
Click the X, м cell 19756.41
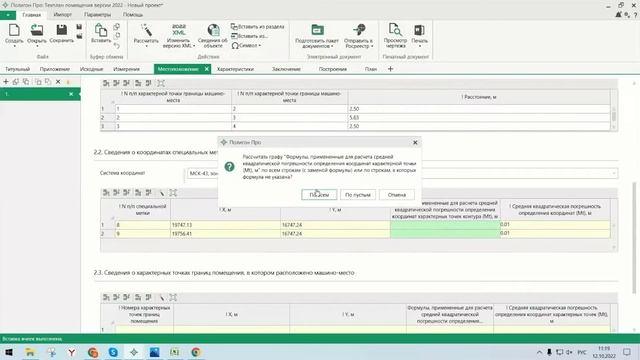tap(225, 234)
